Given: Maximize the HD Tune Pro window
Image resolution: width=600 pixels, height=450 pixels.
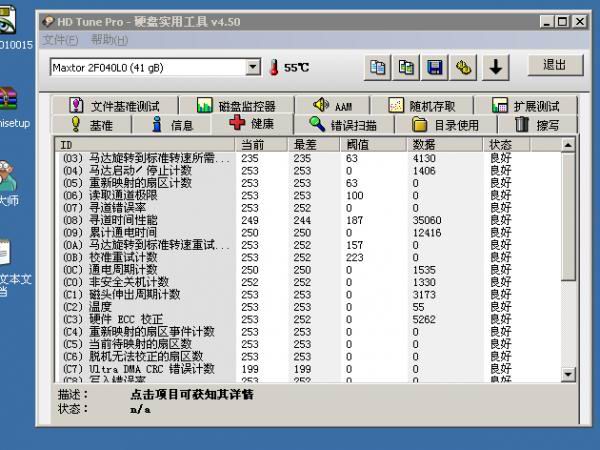Looking at the screenshot, I should pos(562,21).
